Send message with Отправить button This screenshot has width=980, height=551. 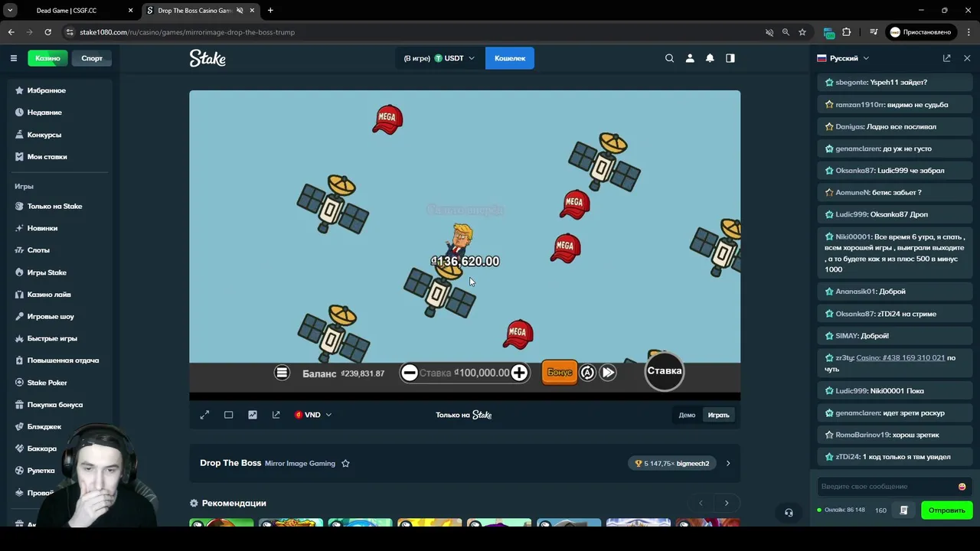[x=947, y=510]
